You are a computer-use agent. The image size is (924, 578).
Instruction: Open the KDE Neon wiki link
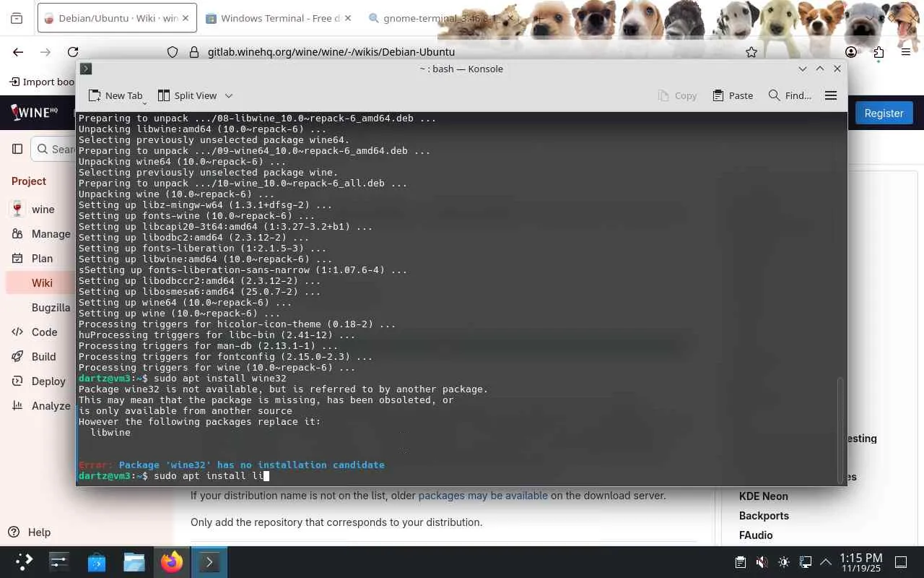tap(763, 496)
